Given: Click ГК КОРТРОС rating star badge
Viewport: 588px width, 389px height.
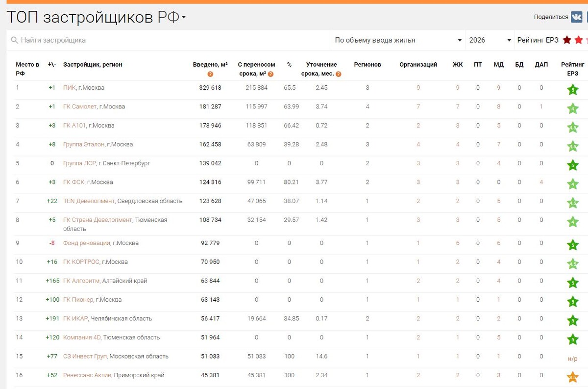Looking at the screenshot, I should [572, 264].
